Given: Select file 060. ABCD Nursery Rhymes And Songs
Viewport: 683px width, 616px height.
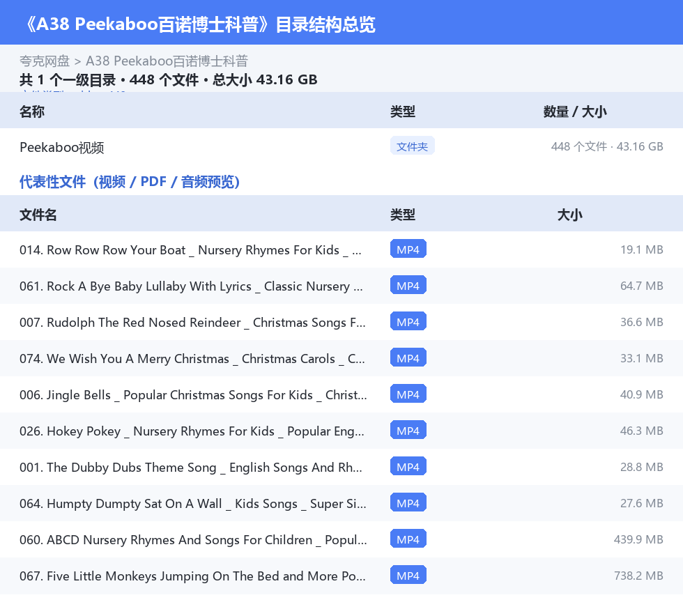Looking at the screenshot, I should tap(194, 539).
